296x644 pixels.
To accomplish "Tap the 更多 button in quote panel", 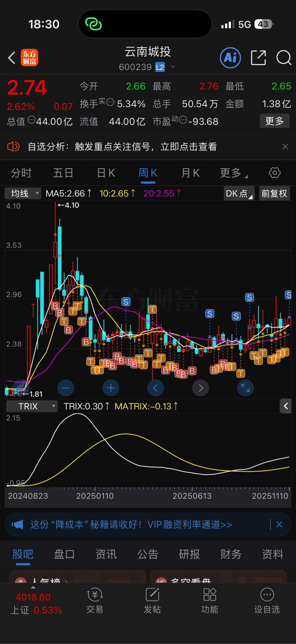I will point(274,121).
